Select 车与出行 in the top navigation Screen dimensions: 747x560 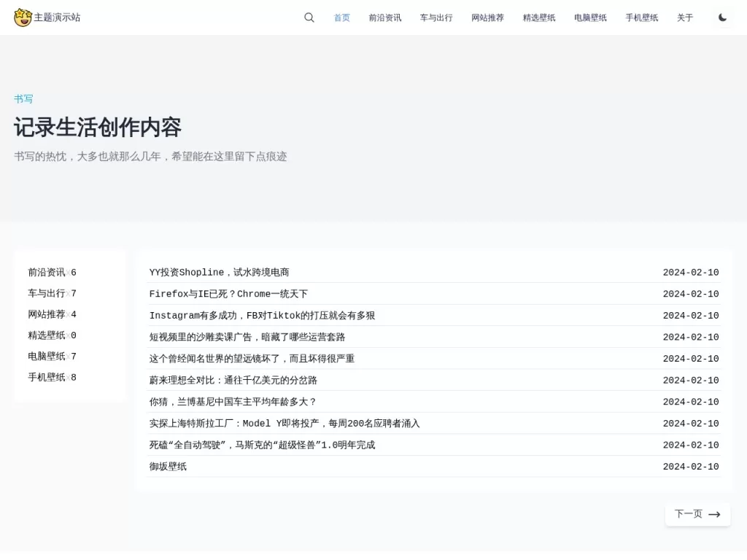pos(436,17)
